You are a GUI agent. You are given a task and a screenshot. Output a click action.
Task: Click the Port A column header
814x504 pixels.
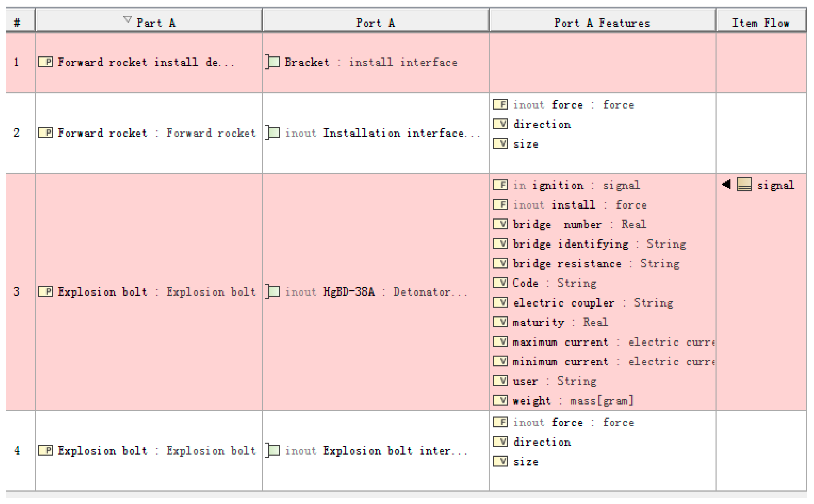[375, 23]
